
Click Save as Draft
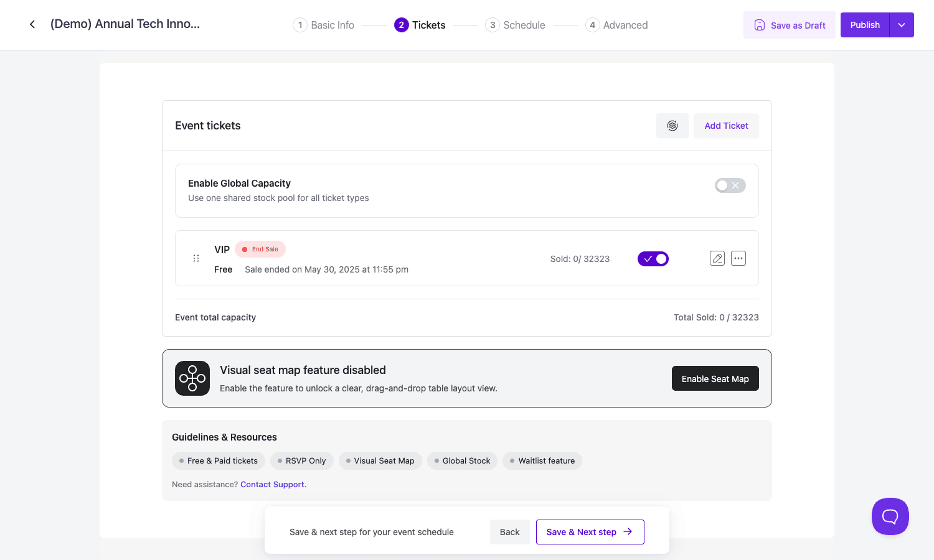tap(790, 26)
